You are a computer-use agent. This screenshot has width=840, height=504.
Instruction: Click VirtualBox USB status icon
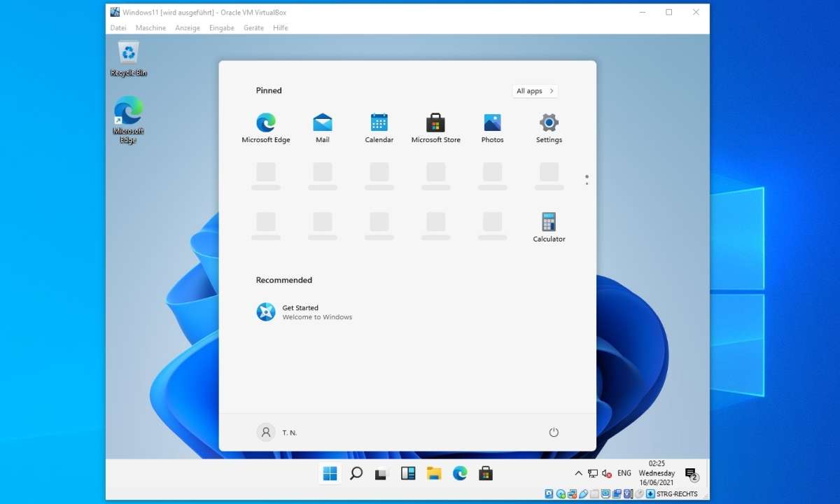coord(583,493)
